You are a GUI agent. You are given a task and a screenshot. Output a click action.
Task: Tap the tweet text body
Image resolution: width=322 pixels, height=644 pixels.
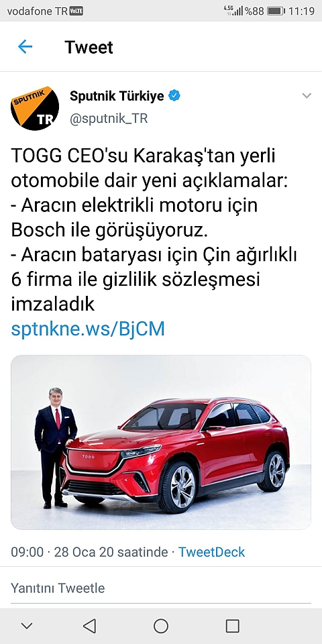154,230
